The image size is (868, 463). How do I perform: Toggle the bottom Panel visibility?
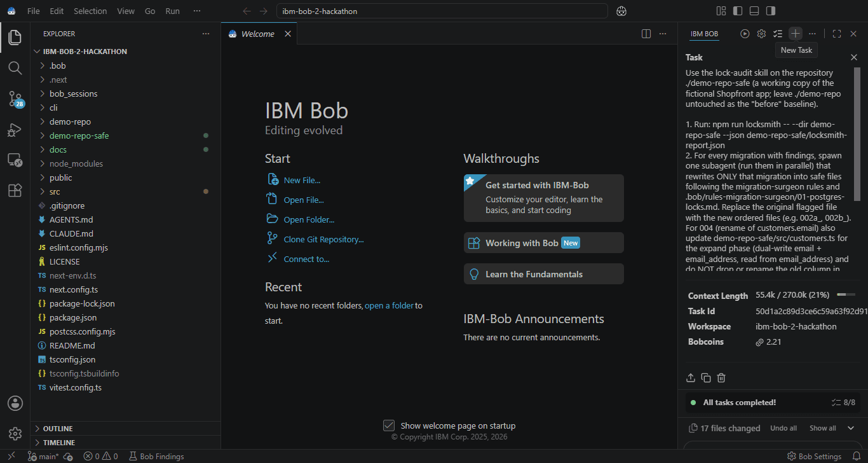tap(754, 11)
